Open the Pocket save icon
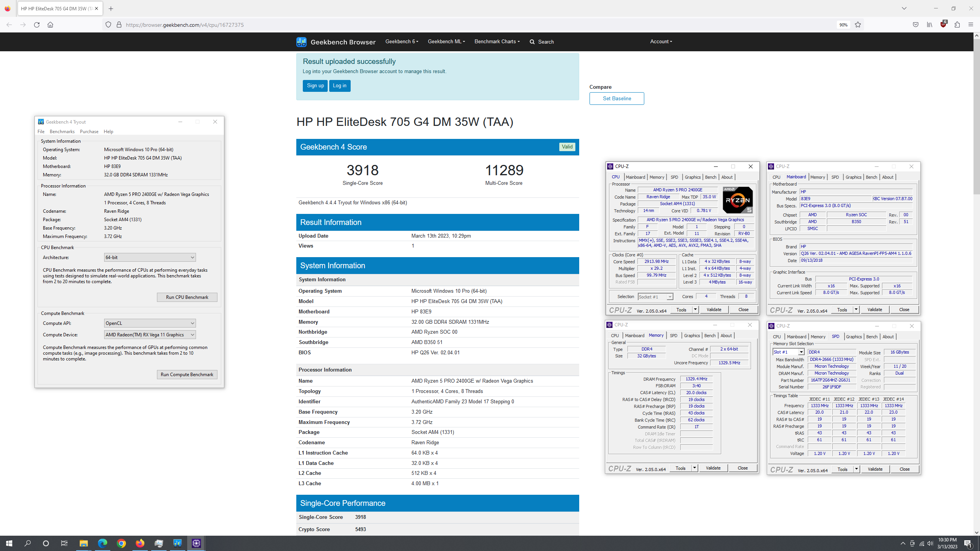 (916, 25)
